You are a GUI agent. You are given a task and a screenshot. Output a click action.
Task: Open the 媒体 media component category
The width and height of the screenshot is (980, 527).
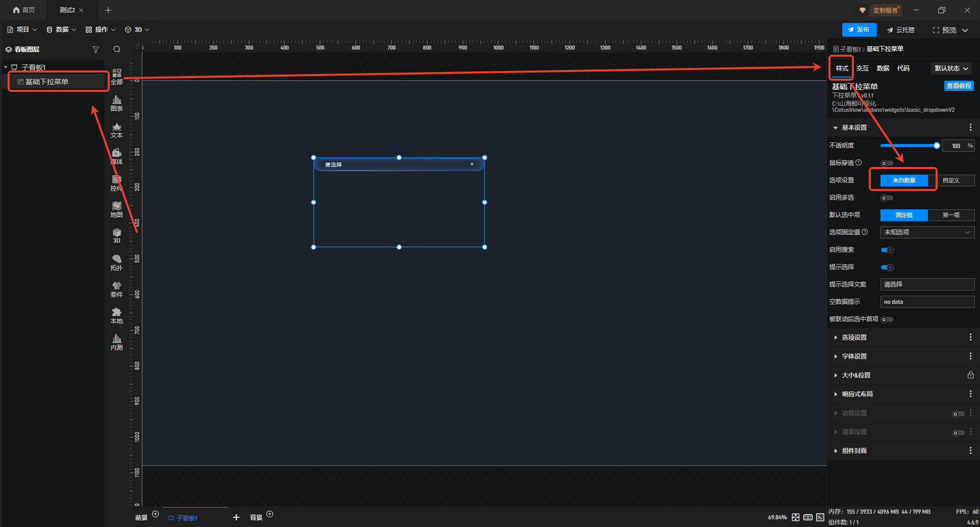pyautogui.click(x=116, y=156)
